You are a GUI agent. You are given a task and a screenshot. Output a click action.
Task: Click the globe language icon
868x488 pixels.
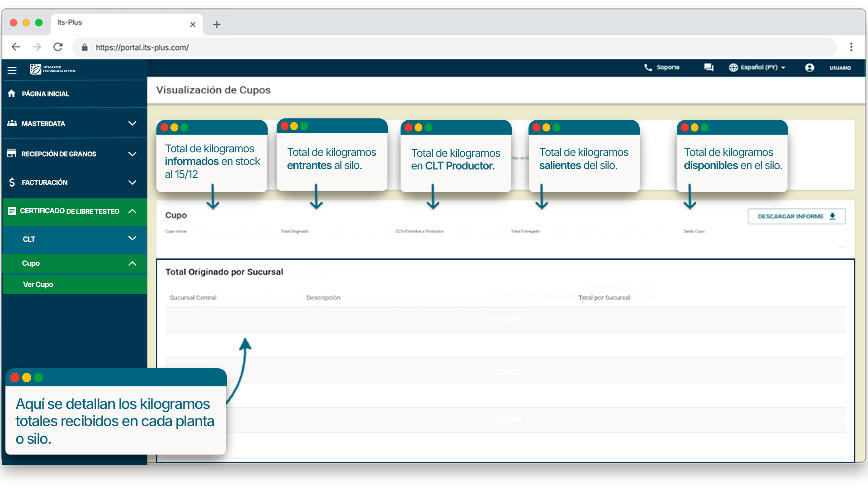click(733, 67)
